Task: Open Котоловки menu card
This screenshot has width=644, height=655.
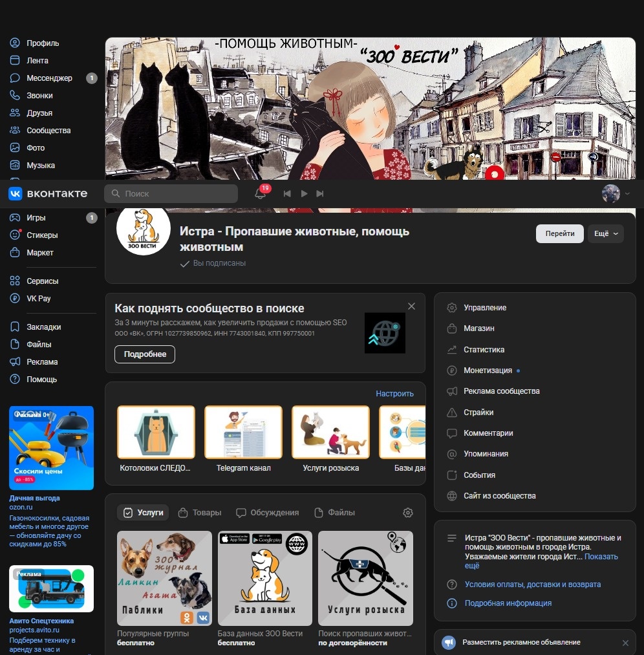Action: coord(156,438)
